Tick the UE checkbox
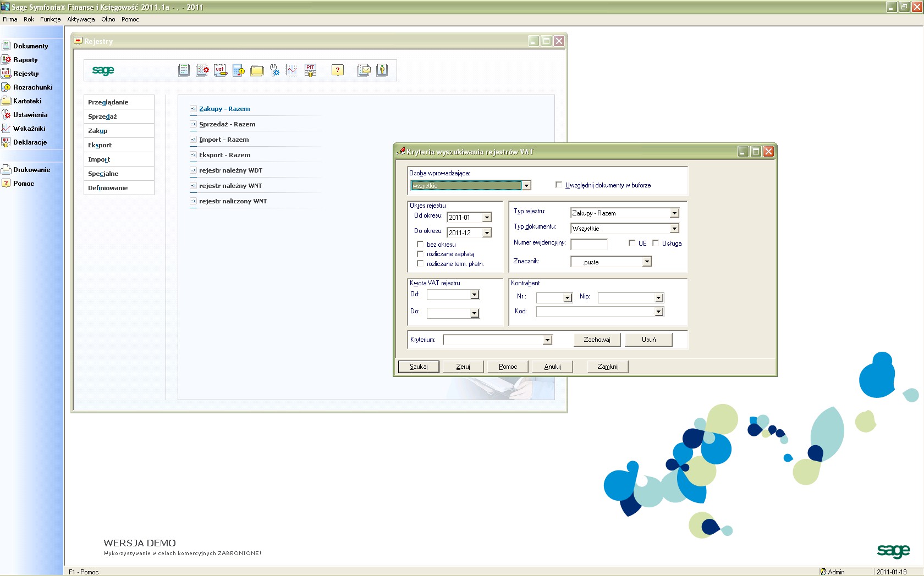The width and height of the screenshot is (924, 576). (632, 243)
